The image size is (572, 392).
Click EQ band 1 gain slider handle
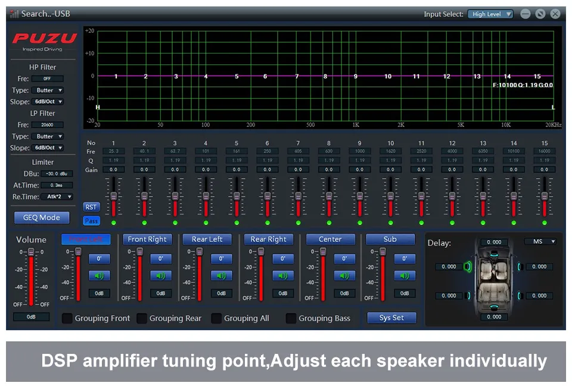(113, 196)
